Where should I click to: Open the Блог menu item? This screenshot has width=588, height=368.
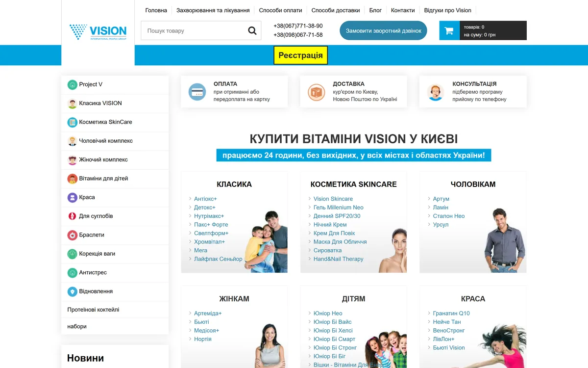pyautogui.click(x=375, y=10)
